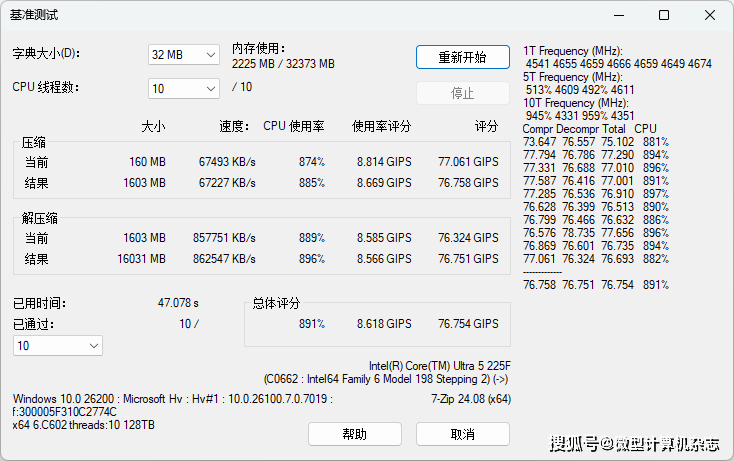The image size is (734, 461).
Task: Open the passes count dropdown below 已通过
Action: 57,345
